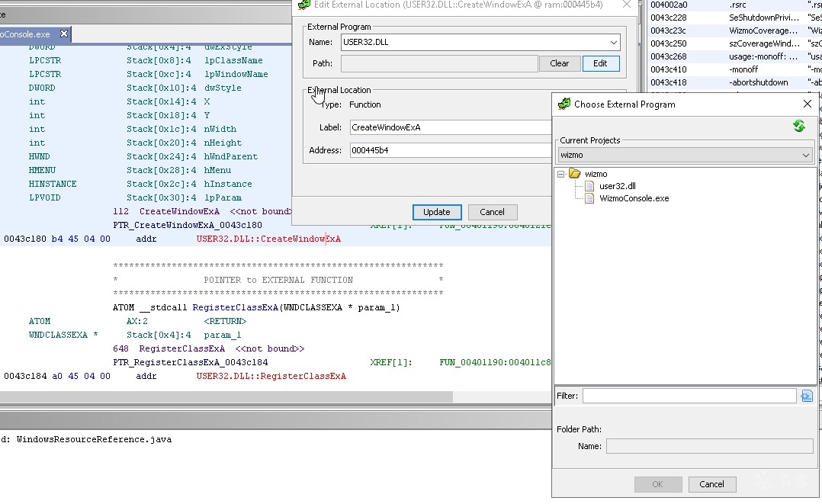Click the lpParam parameter line
Viewport: 822px width, 504px height.
point(135,197)
